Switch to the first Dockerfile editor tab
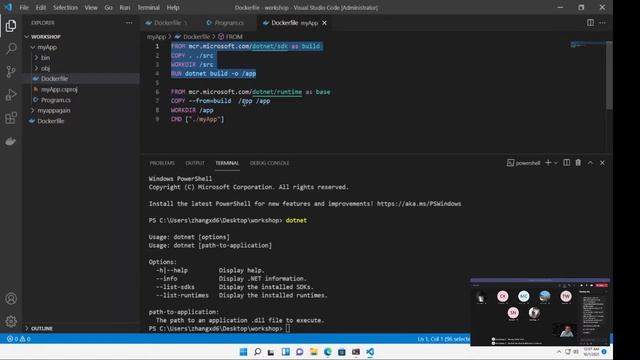 [x=167, y=23]
